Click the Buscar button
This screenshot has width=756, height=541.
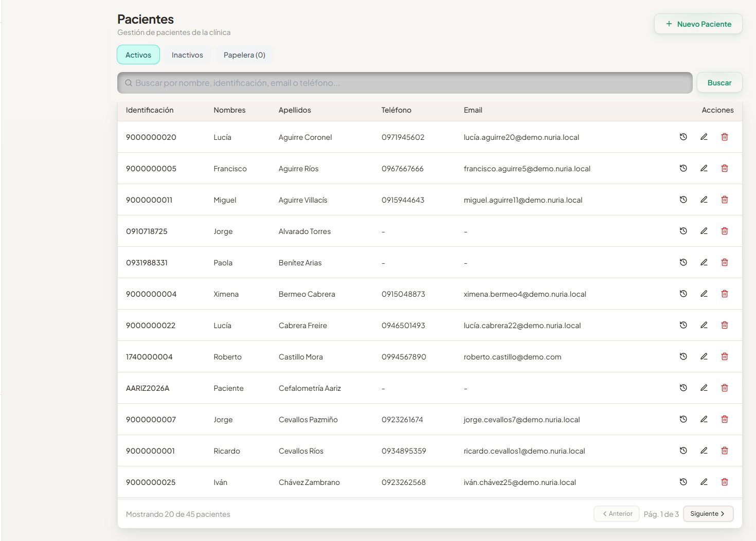[719, 83]
